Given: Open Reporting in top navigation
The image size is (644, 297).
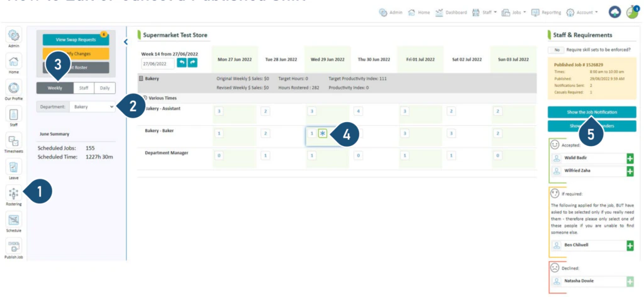Looking at the screenshot, I should pos(547,13).
